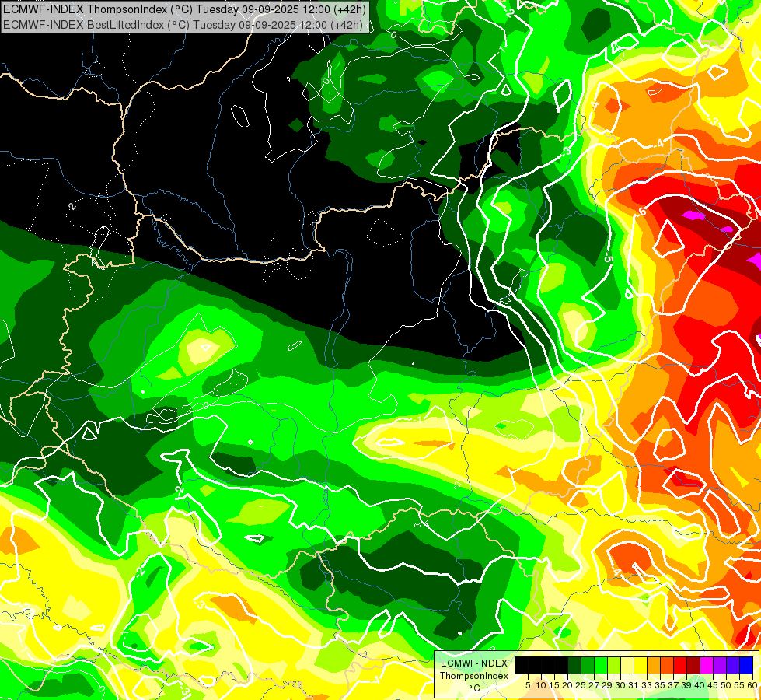This screenshot has height=700, width=761.
Task: Click the legend scale value 50
Action: (726, 685)
